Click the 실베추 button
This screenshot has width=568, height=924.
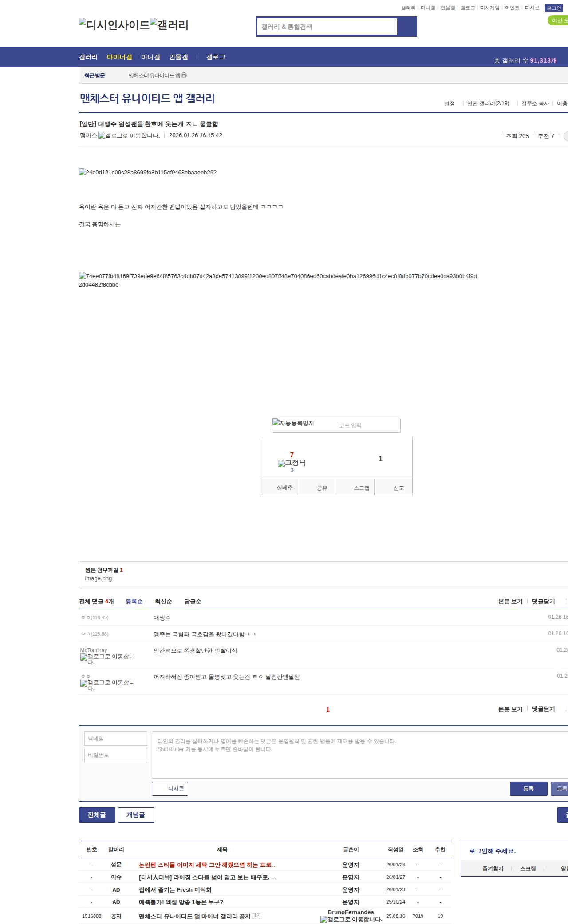(x=279, y=488)
